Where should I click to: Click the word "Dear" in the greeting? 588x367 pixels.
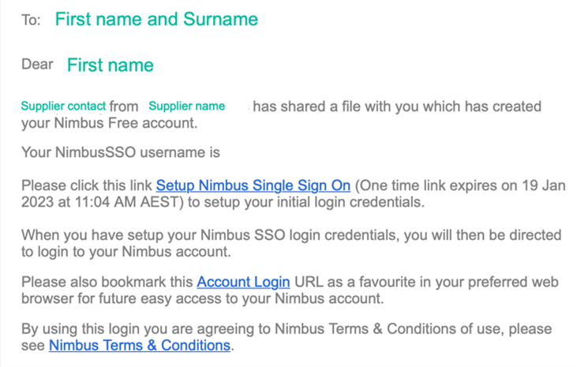(37, 65)
